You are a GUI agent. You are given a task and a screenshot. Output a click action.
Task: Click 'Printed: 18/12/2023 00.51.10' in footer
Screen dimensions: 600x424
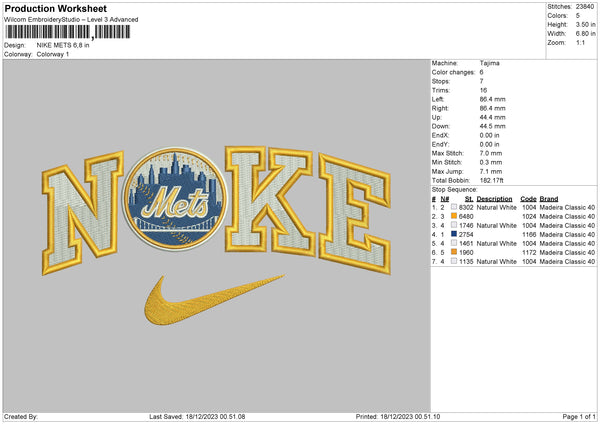[x=398, y=416]
